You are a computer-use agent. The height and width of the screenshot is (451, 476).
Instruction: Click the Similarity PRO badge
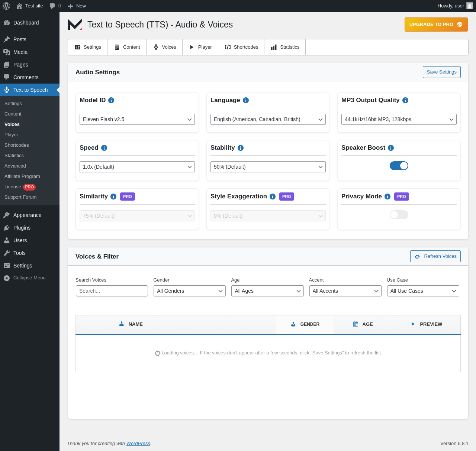click(128, 197)
